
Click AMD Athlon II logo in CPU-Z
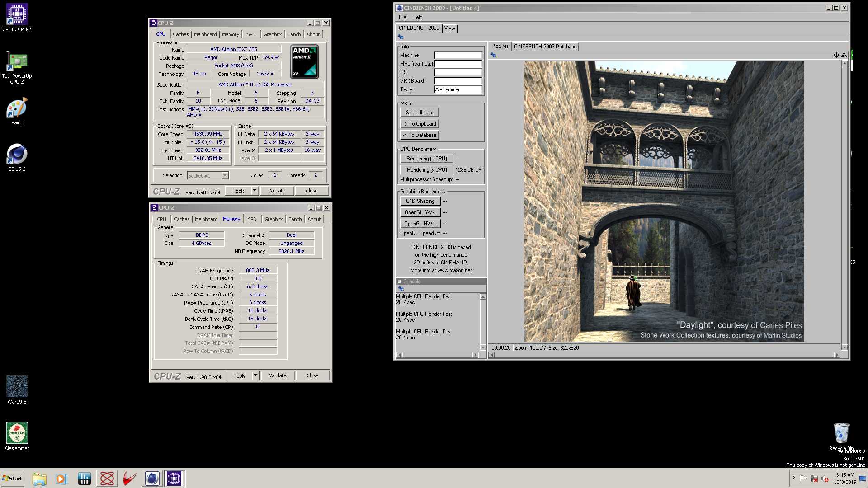[304, 62]
